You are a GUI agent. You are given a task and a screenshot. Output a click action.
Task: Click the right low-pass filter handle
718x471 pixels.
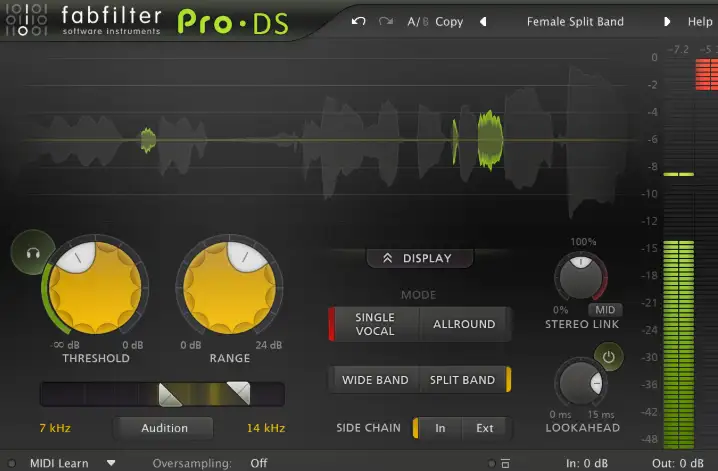(x=239, y=393)
